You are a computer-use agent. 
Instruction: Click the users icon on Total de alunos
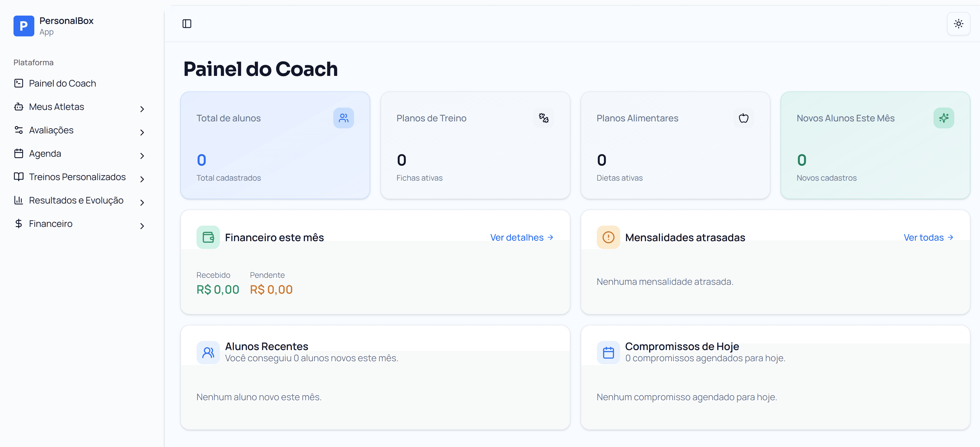click(344, 118)
